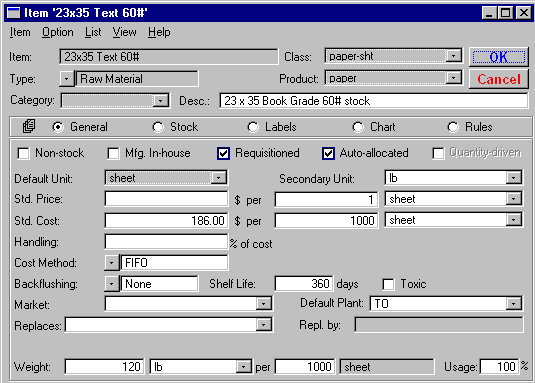Open the Backflushing dropdown arrow beside None
Image resolution: width=535 pixels, height=383 pixels.
click(x=112, y=284)
